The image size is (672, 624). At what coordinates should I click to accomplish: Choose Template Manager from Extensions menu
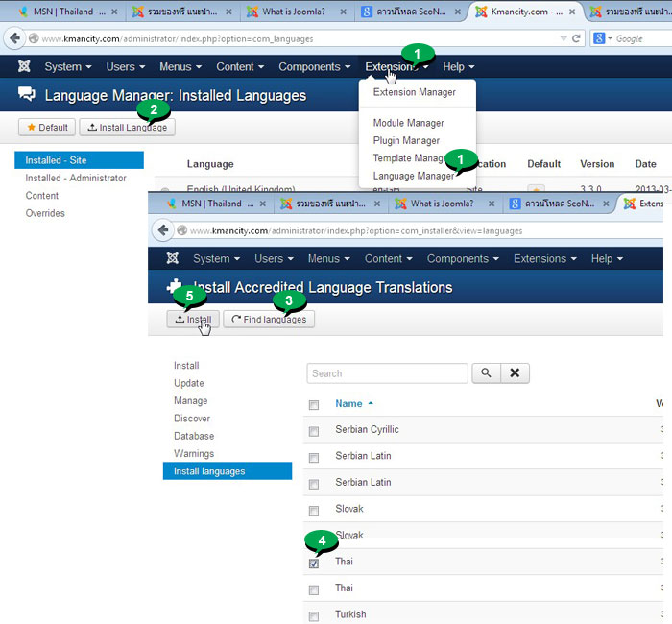pyautogui.click(x=409, y=158)
